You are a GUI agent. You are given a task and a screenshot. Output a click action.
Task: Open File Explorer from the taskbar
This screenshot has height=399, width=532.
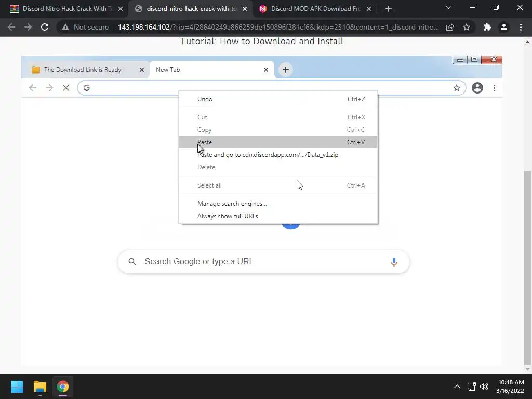point(39,387)
